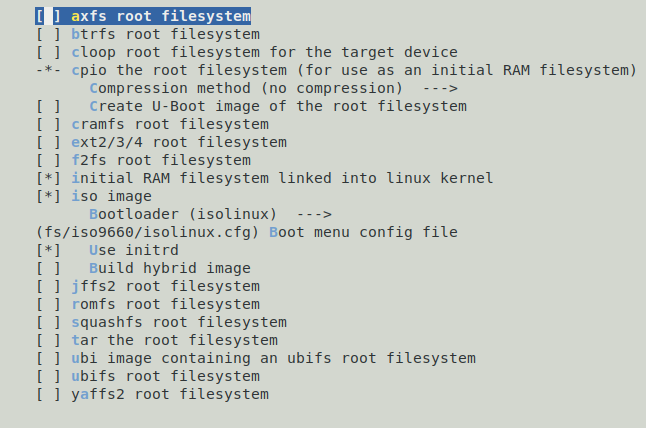Check cloop root filesystem for target device

[48, 53]
